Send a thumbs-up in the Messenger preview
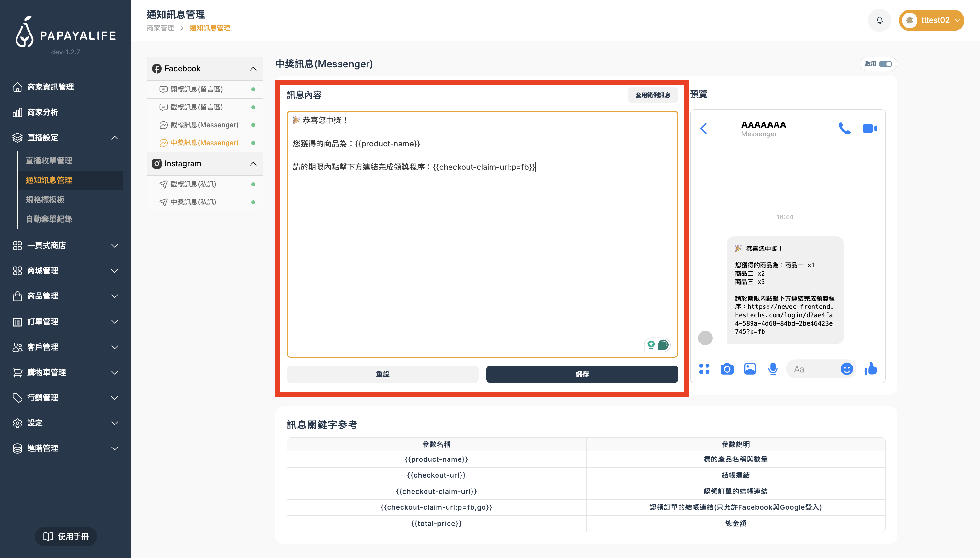Viewport: 980px width, 558px height. point(871,369)
